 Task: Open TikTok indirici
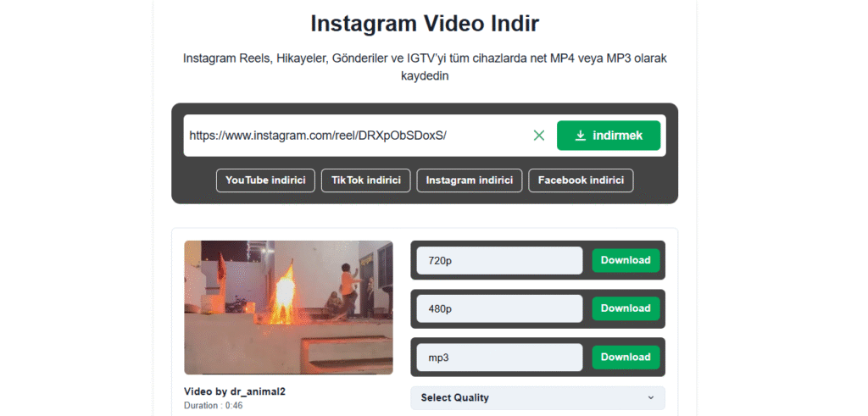(366, 180)
